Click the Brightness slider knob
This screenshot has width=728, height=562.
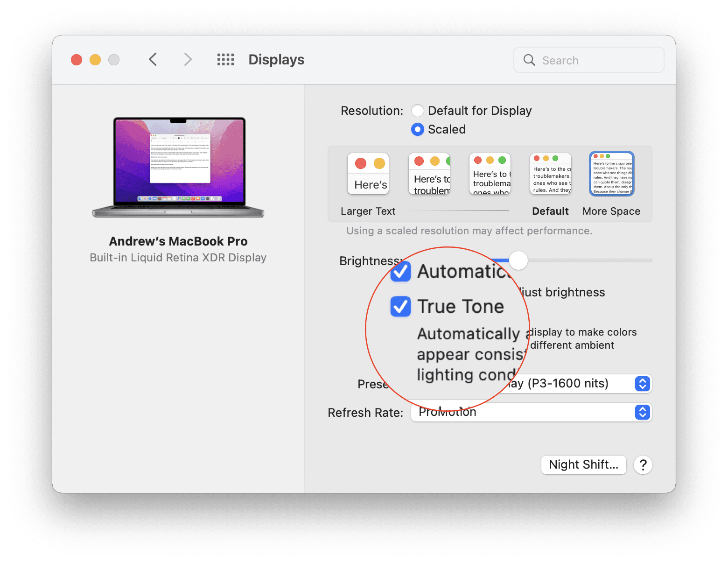click(x=518, y=260)
